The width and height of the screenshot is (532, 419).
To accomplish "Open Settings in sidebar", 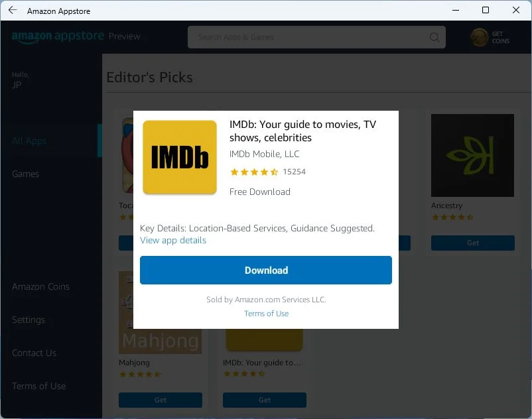I will (29, 320).
